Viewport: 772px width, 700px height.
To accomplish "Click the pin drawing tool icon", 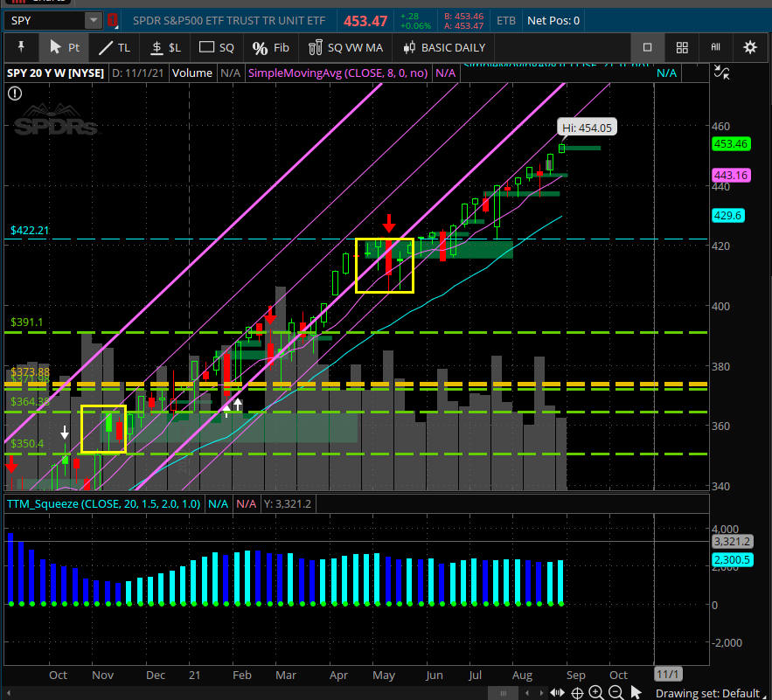I will tap(21, 47).
